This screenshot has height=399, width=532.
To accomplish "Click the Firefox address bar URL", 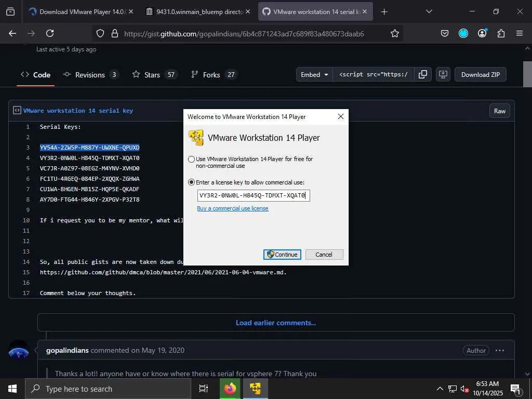I will click(244, 34).
